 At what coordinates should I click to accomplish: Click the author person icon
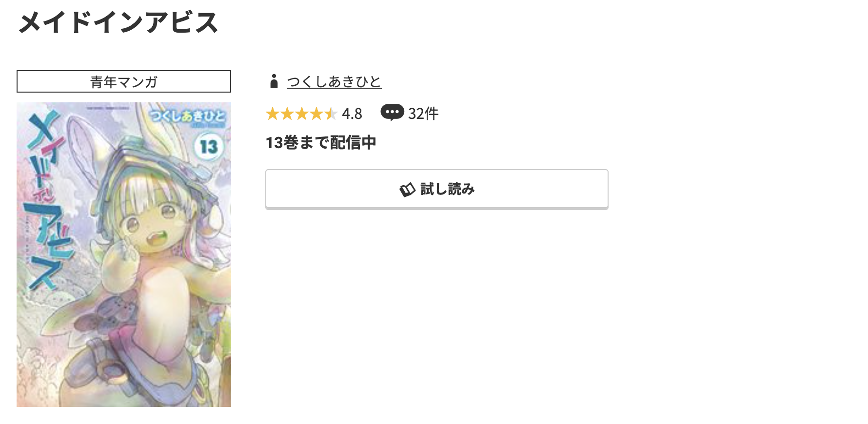(273, 82)
